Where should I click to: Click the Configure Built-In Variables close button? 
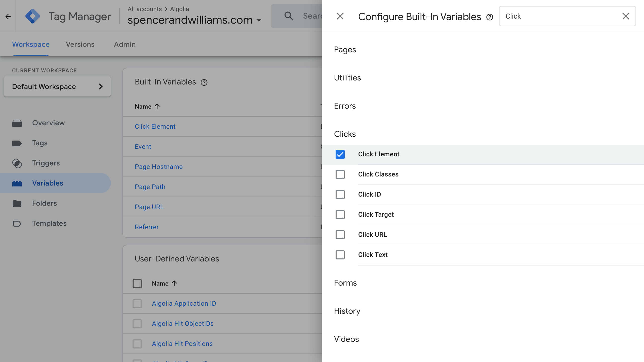340,16
